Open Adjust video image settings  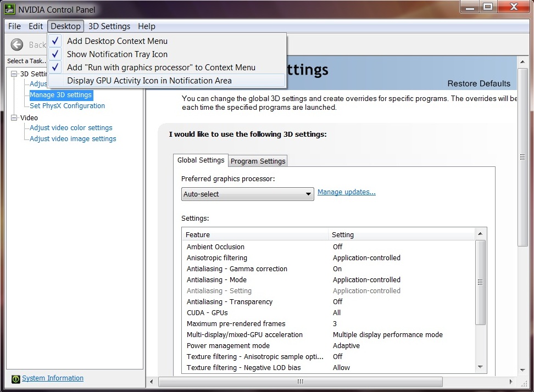[x=73, y=138]
